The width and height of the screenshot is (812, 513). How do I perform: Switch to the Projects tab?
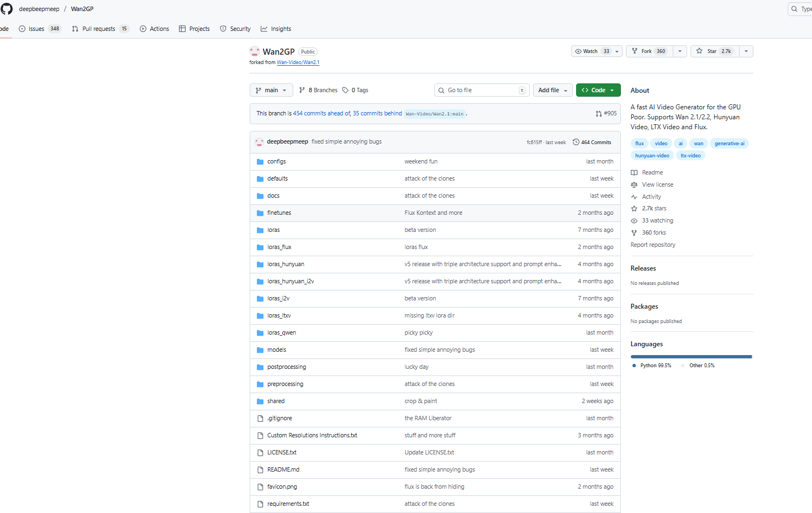[194, 29]
